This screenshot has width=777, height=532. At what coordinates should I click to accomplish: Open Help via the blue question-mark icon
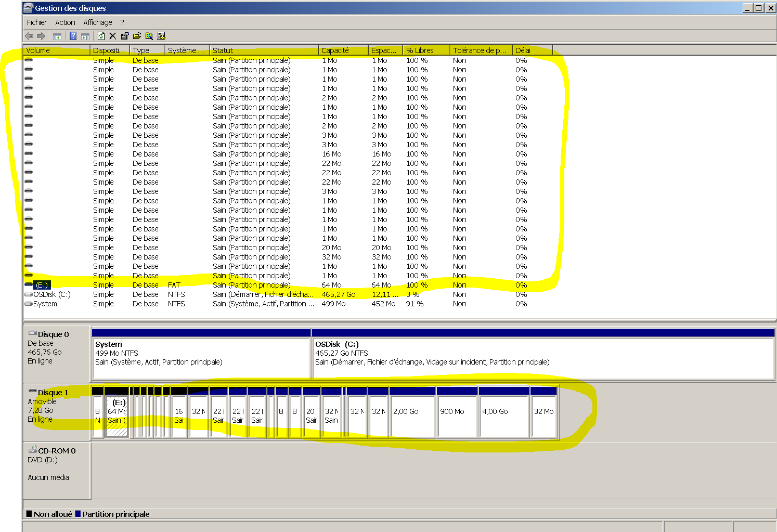coord(73,36)
